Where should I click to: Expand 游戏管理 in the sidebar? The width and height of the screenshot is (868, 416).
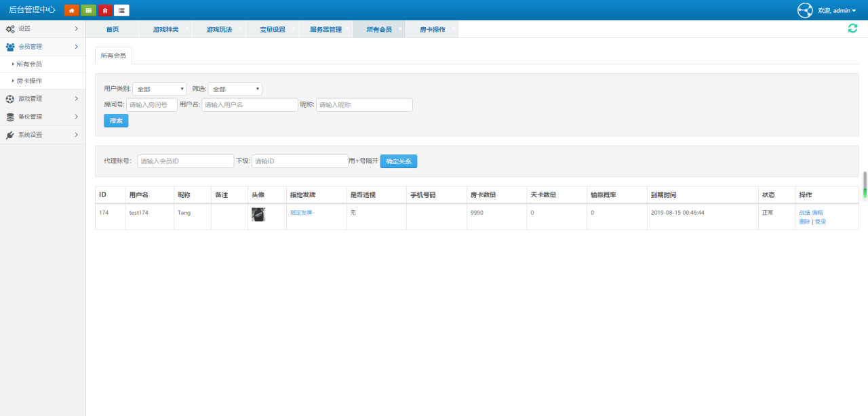click(x=43, y=98)
